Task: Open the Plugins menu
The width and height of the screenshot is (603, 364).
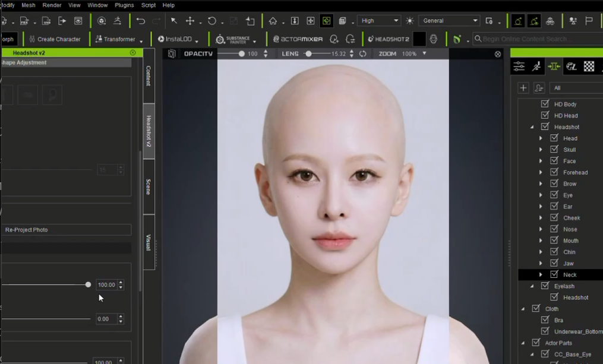Action: tap(124, 5)
